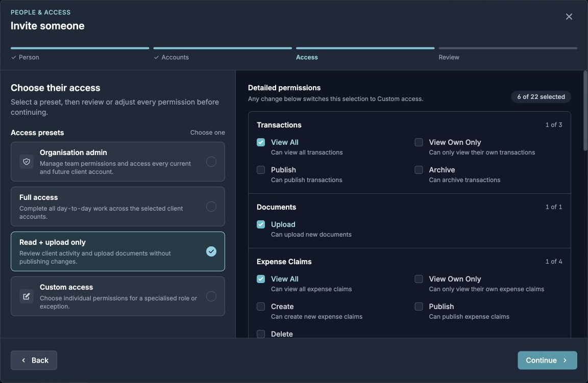Click the edit pencil icon on Custom access
588x383 pixels.
[27, 296]
